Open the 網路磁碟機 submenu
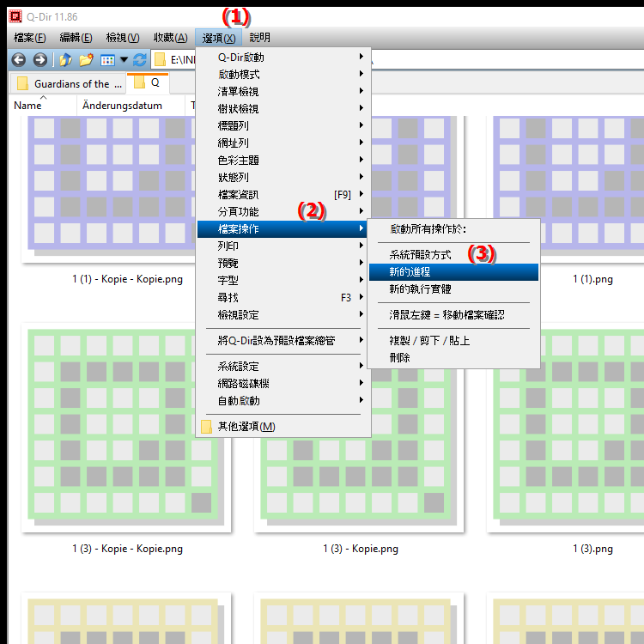The height and width of the screenshot is (644, 644). coord(283,383)
